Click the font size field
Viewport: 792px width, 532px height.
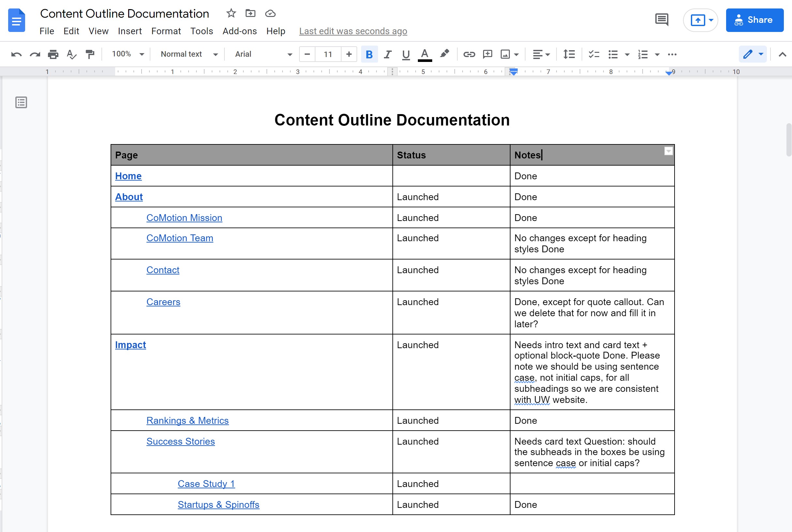328,54
